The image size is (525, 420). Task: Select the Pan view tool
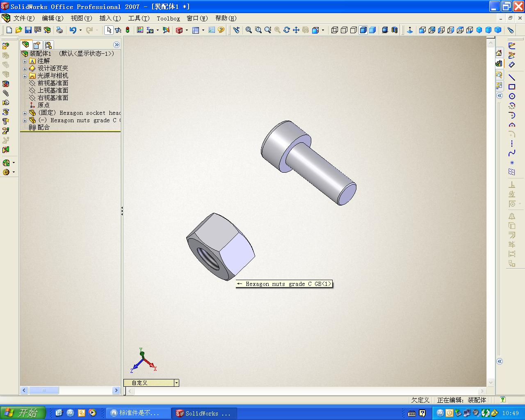296,30
